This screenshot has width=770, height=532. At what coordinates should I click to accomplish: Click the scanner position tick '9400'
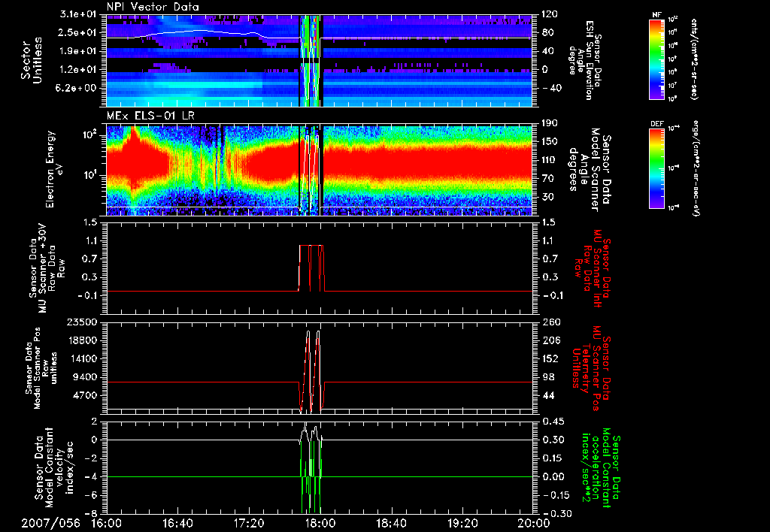click(x=83, y=377)
